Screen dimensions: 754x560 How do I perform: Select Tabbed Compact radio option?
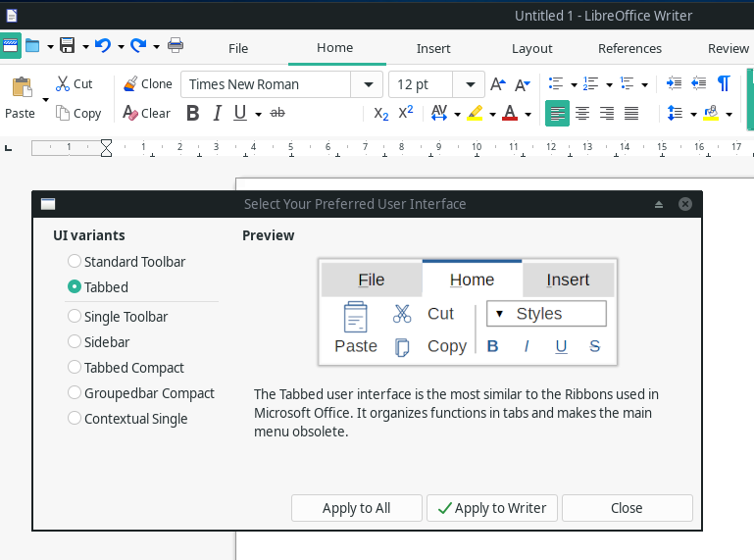click(x=126, y=368)
